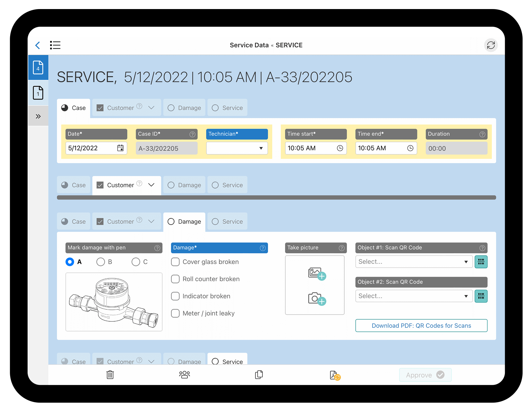Image resolution: width=532 pixels, height=412 pixels.
Task: Click the PDF export icon
Action: click(335, 375)
